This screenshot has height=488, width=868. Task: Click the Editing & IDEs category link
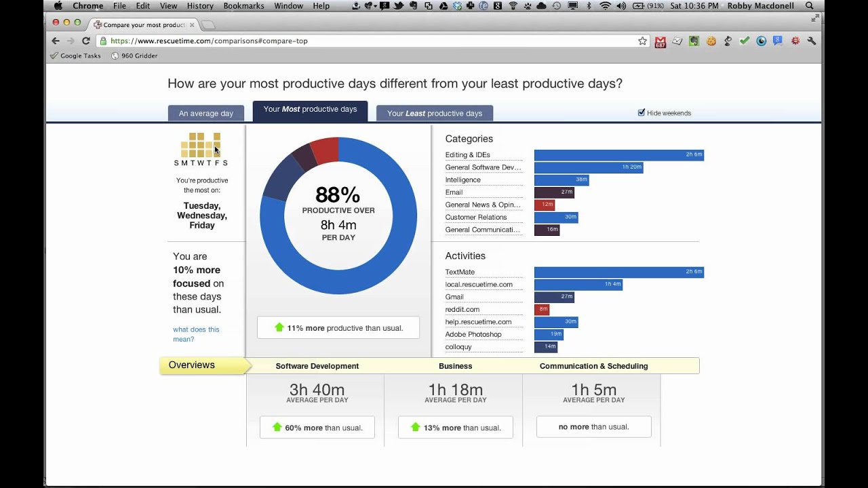[x=467, y=155]
